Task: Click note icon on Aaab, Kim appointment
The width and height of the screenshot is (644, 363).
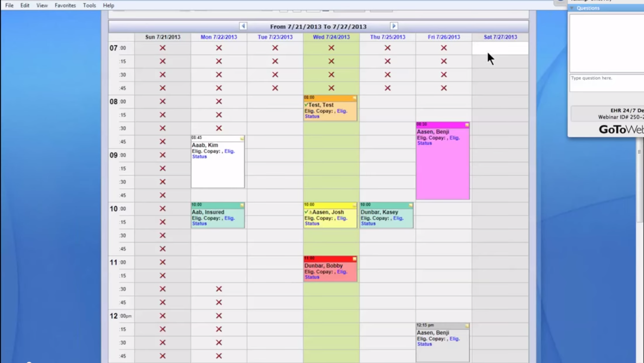Action: point(242,138)
